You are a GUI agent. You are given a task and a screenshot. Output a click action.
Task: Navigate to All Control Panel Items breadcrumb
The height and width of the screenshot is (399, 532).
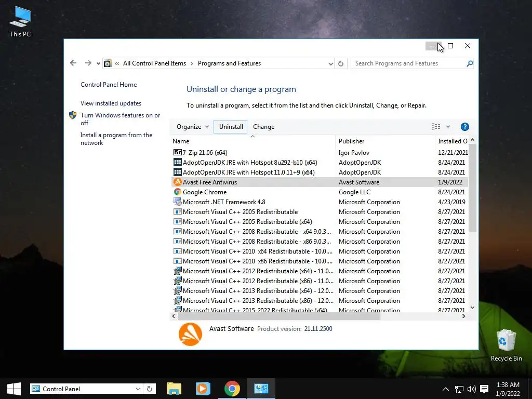click(x=154, y=63)
